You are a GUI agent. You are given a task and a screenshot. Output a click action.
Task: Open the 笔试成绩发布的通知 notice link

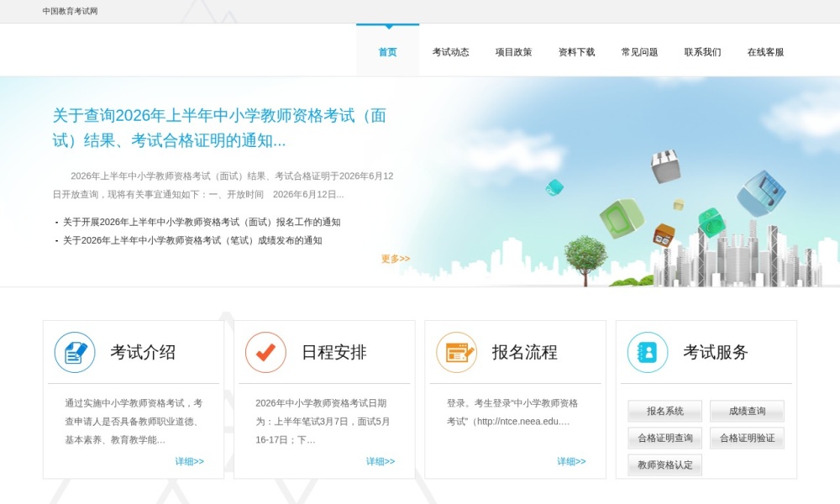(192, 240)
